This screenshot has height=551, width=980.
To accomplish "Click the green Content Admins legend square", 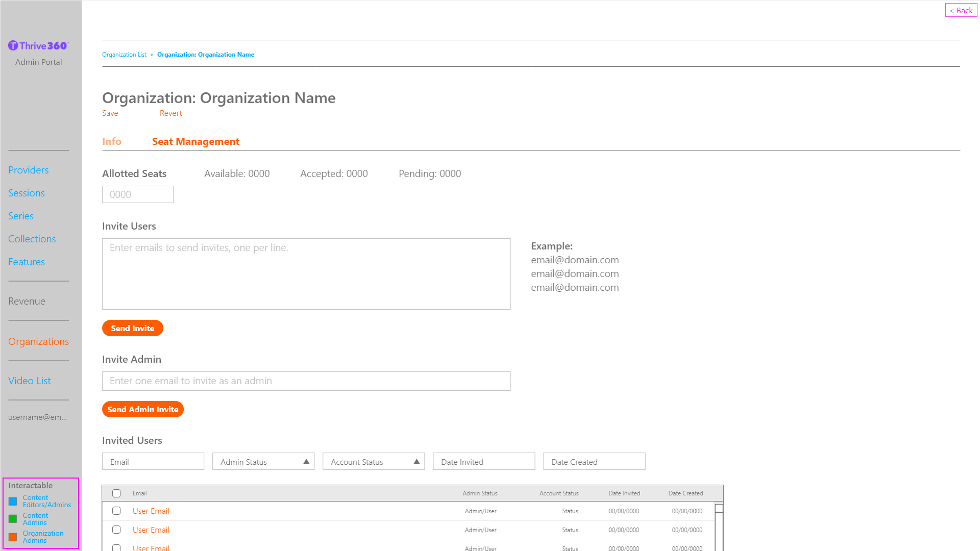I will coord(13,519).
